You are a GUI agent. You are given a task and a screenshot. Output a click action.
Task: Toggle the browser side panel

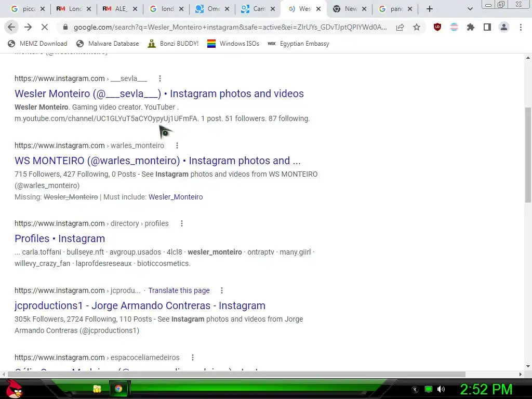point(487,27)
